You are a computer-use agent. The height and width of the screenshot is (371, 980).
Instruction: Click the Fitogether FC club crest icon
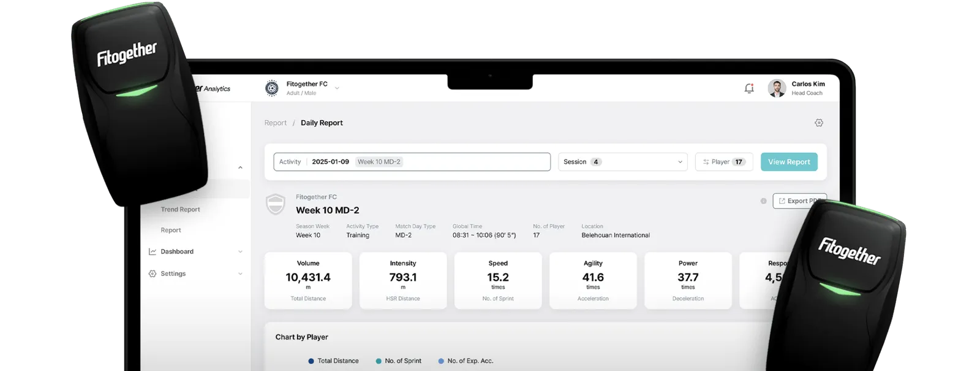tap(271, 88)
